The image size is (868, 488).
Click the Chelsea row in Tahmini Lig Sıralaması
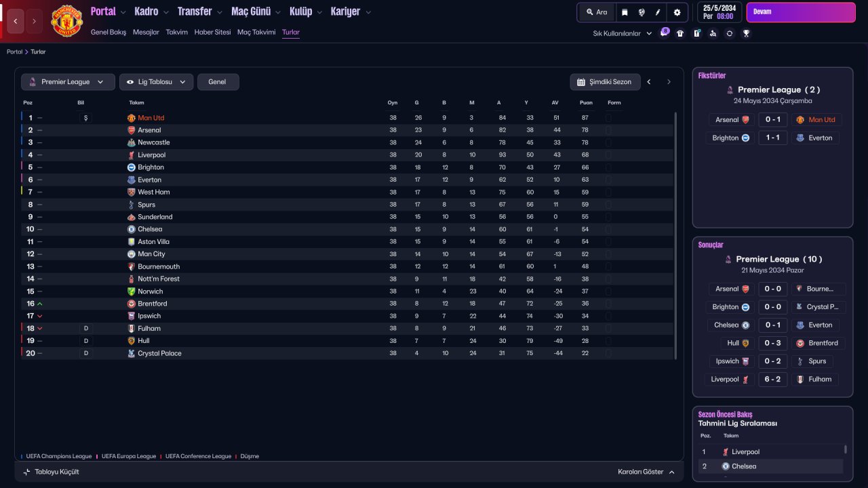point(770,466)
